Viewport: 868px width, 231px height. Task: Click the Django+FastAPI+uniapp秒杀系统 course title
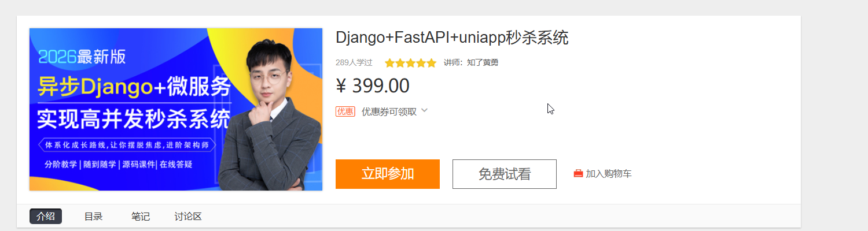452,38
